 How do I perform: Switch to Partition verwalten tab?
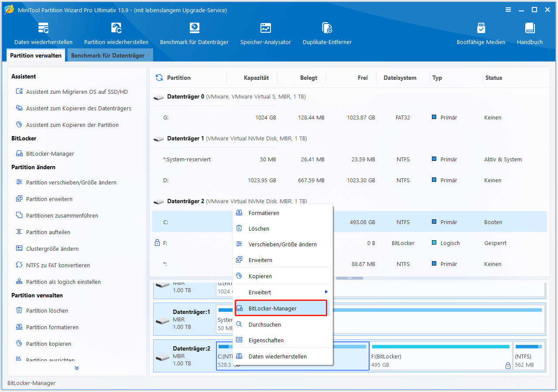click(x=36, y=55)
